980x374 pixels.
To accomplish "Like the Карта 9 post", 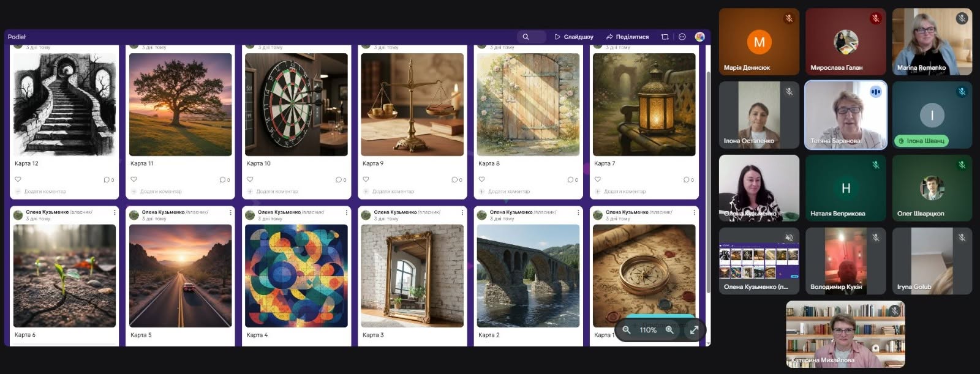I will (x=366, y=179).
